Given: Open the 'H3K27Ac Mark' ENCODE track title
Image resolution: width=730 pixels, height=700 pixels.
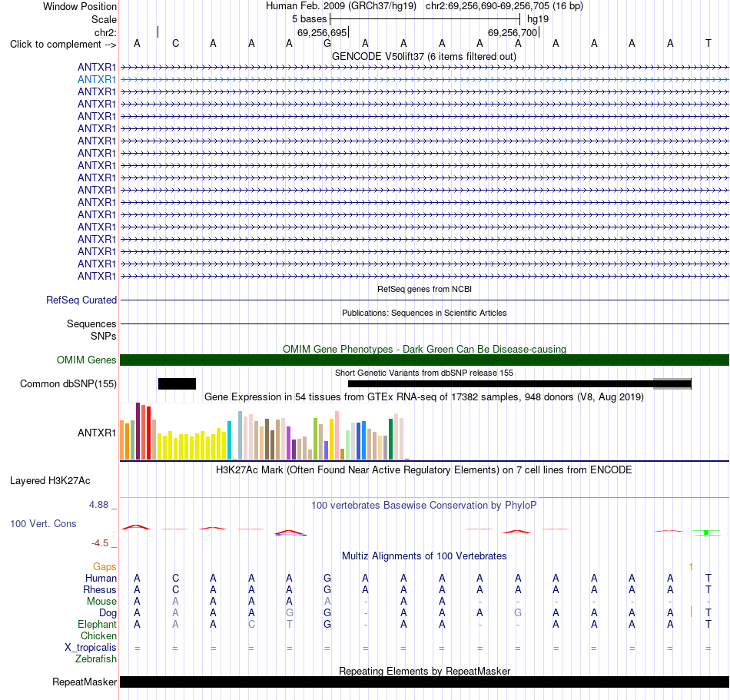Looking at the screenshot, I should tap(424, 470).
